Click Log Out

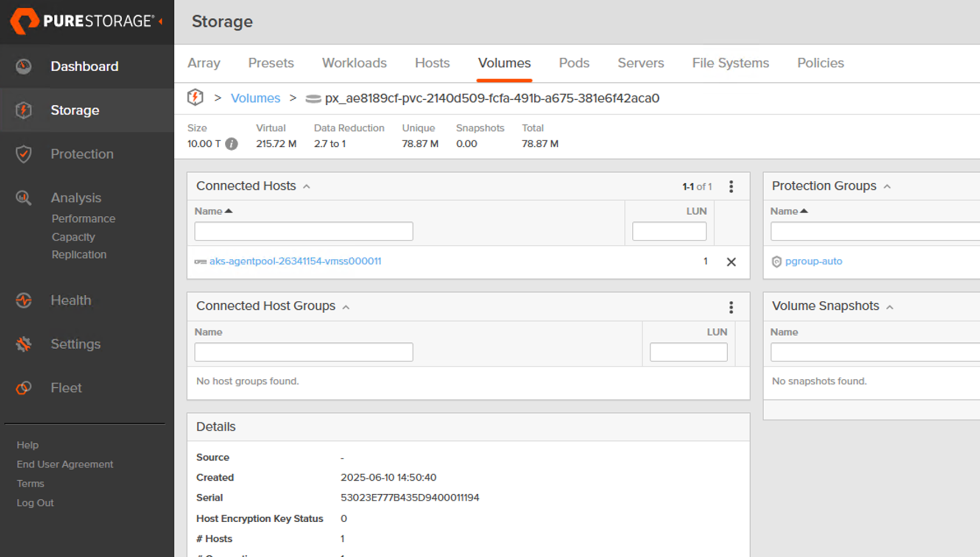click(x=35, y=503)
